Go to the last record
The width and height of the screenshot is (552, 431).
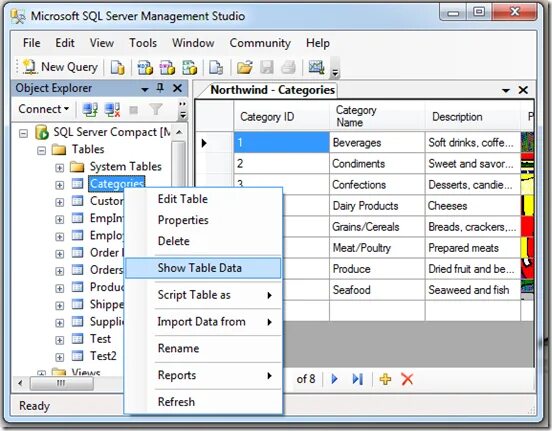(x=357, y=379)
